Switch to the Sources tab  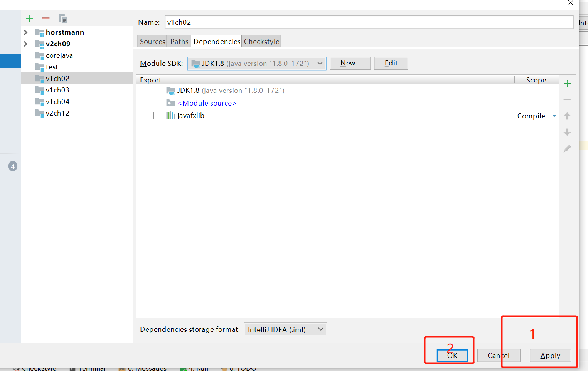[152, 41]
